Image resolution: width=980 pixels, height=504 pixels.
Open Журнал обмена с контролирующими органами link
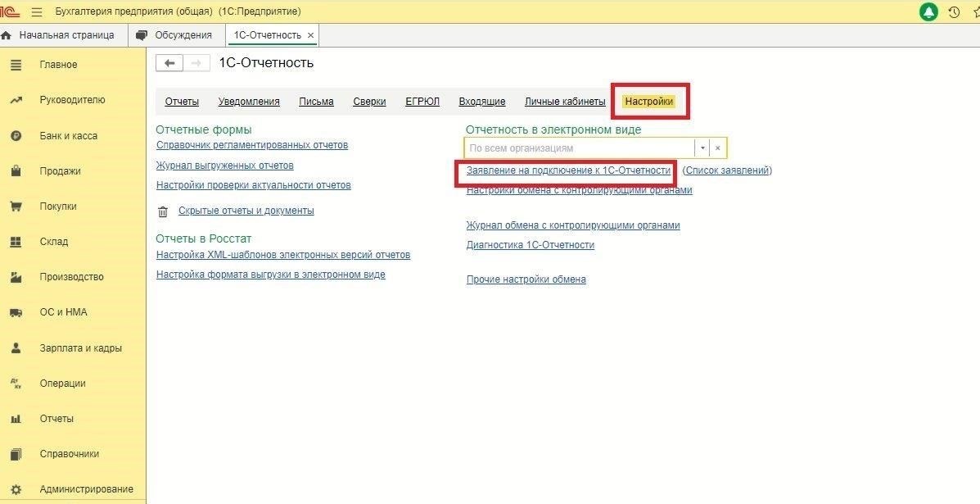coord(573,225)
